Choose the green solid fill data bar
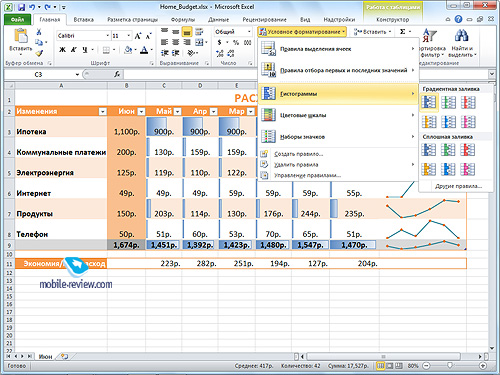500x375 pixels. [x=448, y=150]
